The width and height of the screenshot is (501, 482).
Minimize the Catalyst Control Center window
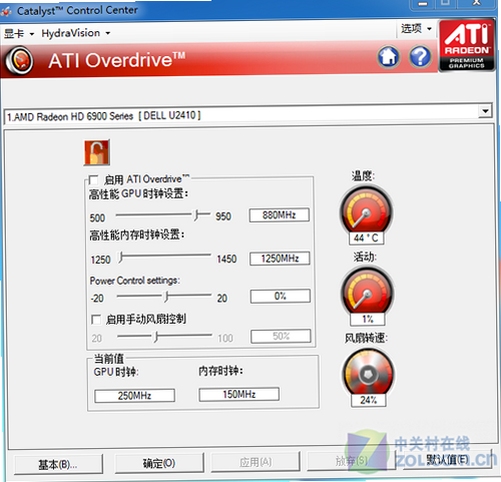coord(423,4)
